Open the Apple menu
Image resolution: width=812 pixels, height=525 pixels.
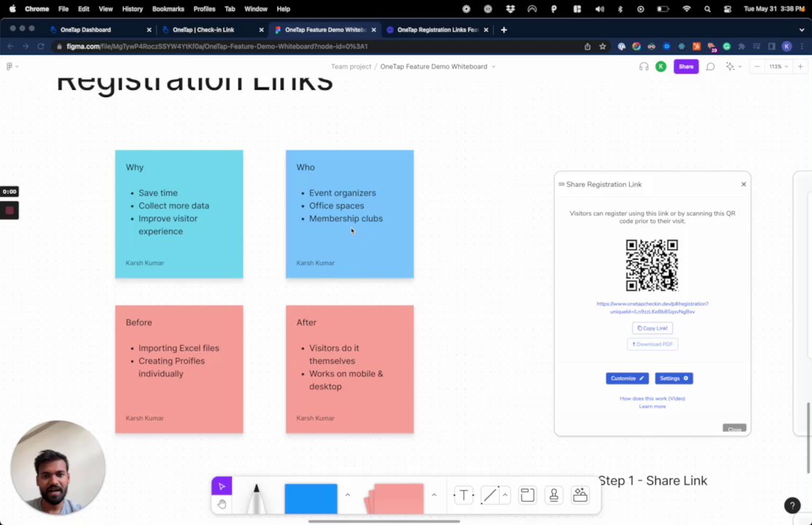pos(12,9)
